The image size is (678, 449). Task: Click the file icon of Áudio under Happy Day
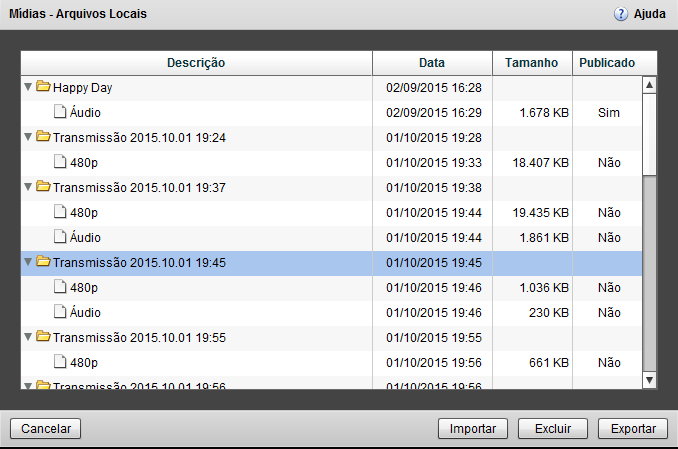(60, 112)
